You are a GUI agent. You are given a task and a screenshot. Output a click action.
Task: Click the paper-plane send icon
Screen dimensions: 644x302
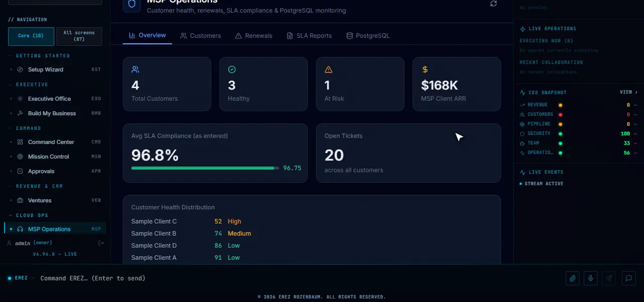pyautogui.click(x=609, y=278)
